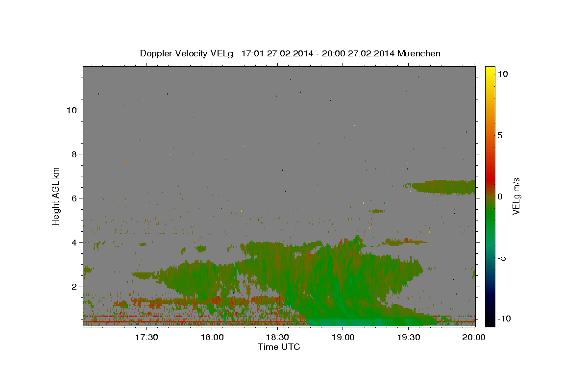Screen dimensions: 588x392
Task: Click the colorbar '-10' label
Action: pos(504,319)
